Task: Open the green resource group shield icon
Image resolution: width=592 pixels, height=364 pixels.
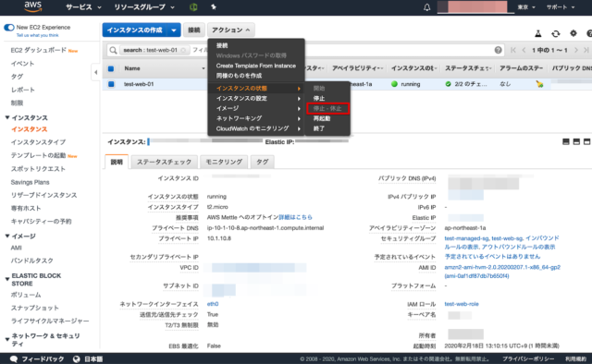Action: [x=193, y=6]
